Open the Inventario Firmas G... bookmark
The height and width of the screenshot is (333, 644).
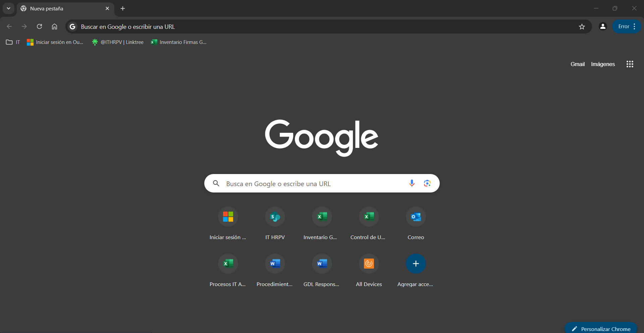pos(179,42)
